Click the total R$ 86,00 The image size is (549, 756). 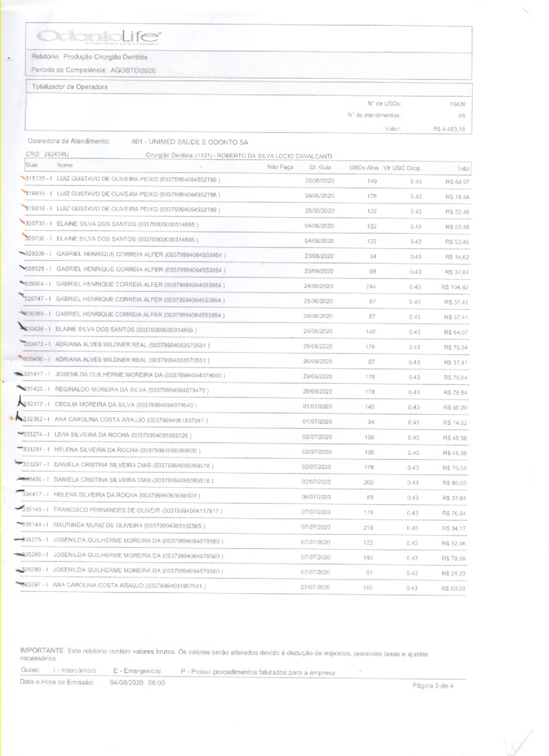click(455, 483)
